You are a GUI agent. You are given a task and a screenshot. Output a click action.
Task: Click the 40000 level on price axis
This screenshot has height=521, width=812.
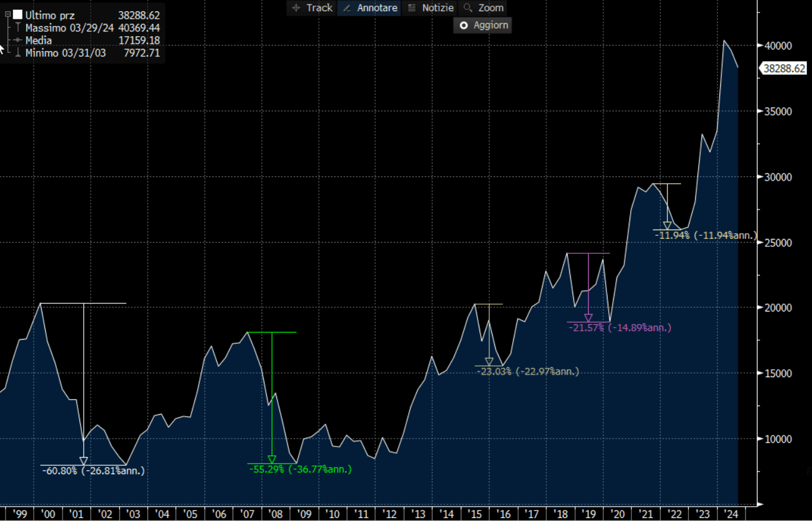pos(776,46)
